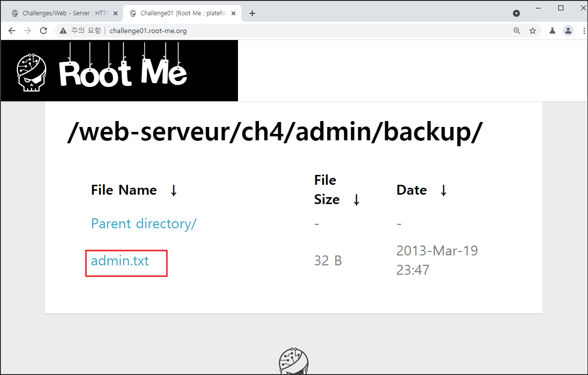588x375 pixels.
Task: Click the 32 B size value
Action: pyautogui.click(x=328, y=260)
